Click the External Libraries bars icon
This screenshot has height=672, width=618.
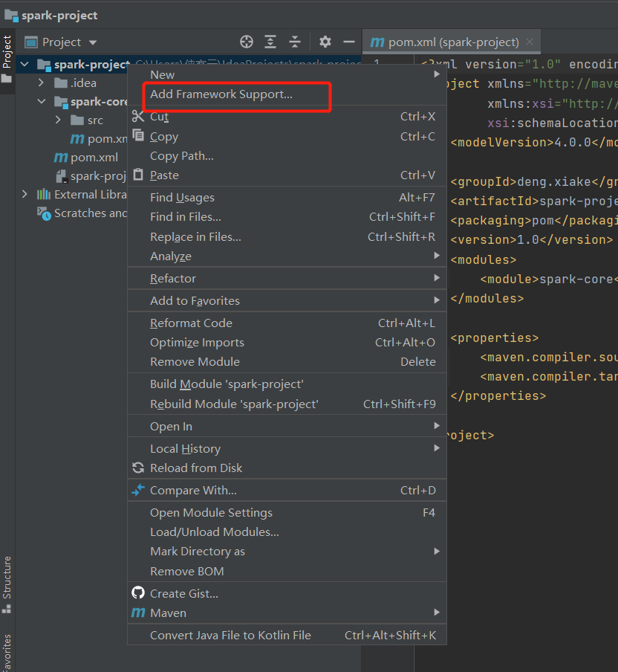(44, 195)
